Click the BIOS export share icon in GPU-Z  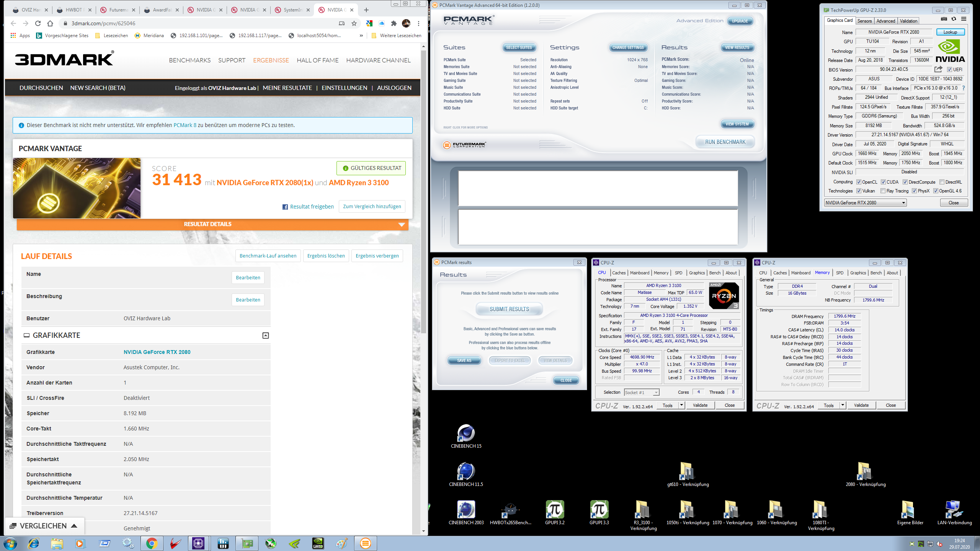938,69
